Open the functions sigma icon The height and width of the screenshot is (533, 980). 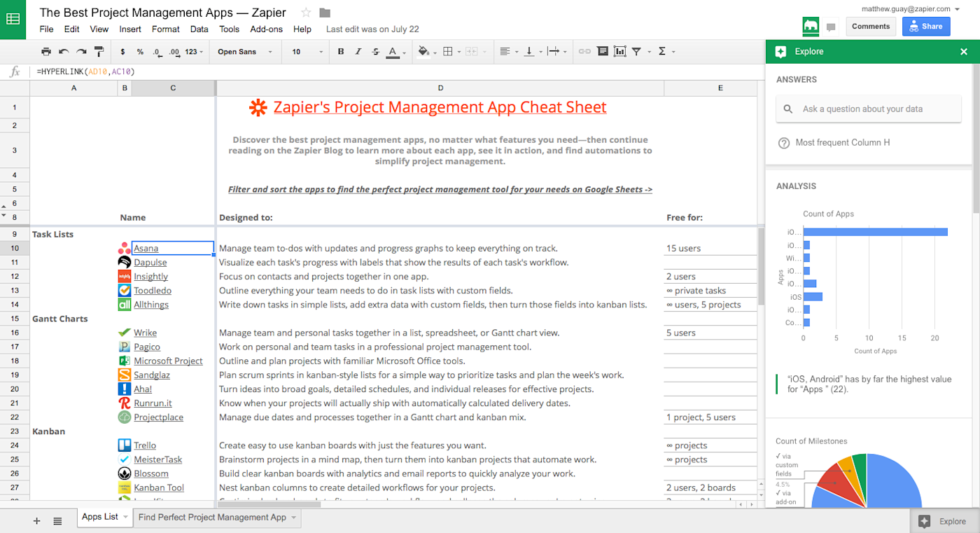click(662, 52)
